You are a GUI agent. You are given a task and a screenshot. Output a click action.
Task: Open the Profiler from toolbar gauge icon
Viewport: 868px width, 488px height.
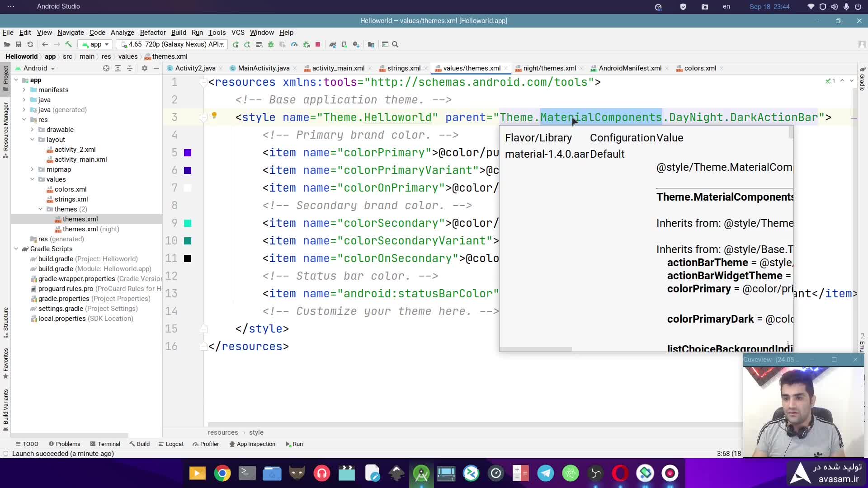[x=294, y=44]
